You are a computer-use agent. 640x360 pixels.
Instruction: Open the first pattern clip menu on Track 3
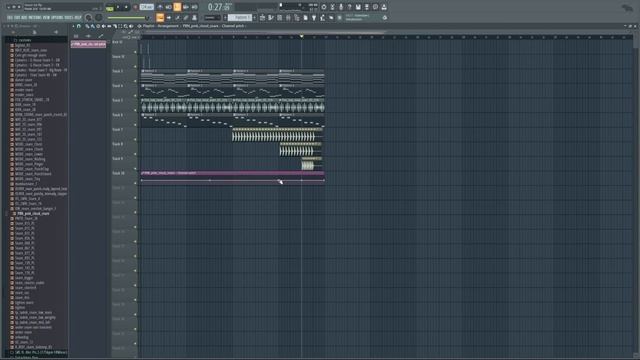143,71
